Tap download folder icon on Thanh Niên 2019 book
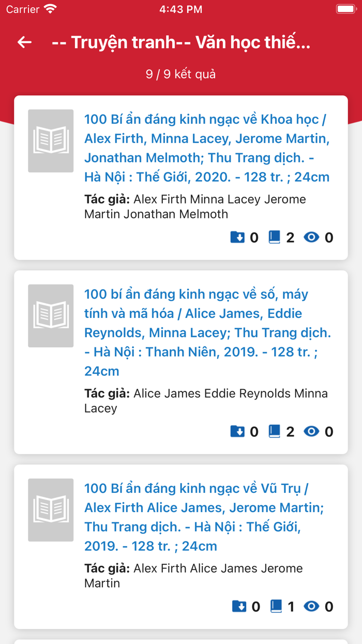This screenshot has height=644, width=362. (x=237, y=431)
